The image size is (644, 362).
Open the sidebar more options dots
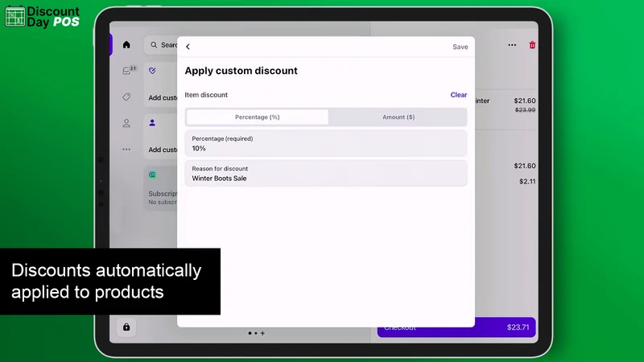pos(126,150)
